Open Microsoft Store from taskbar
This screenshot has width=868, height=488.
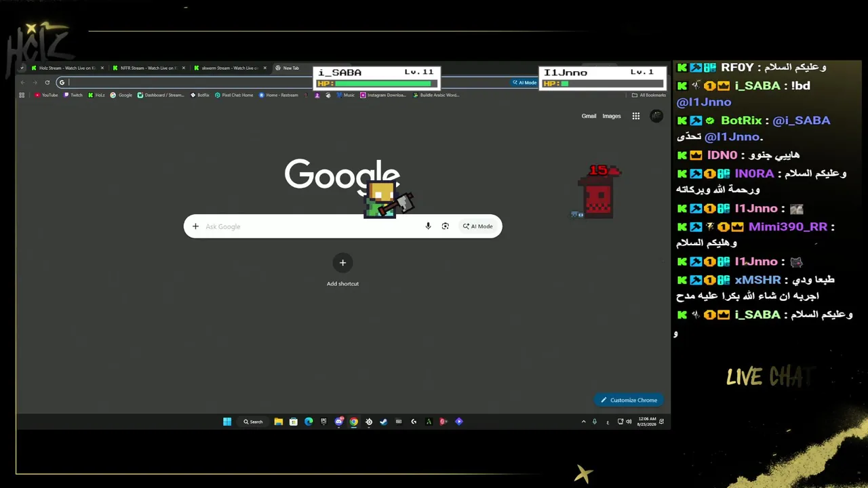pyautogui.click(x=294, y=422)
